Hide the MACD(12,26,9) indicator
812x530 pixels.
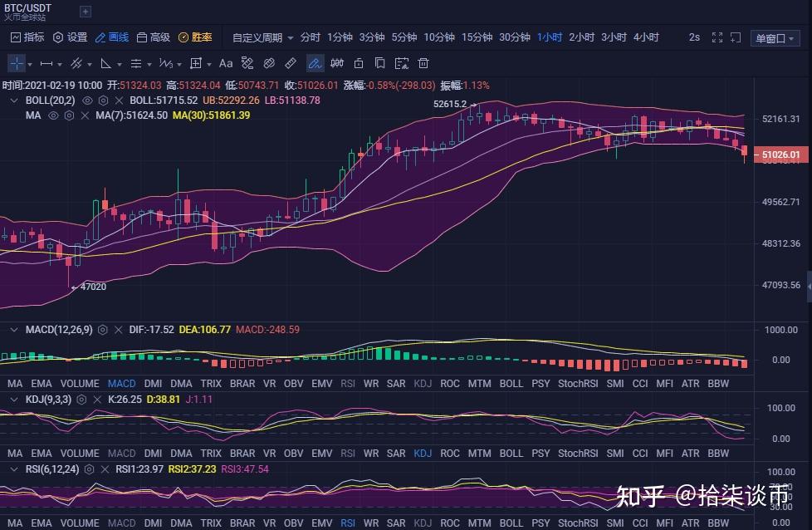[118, 330]
